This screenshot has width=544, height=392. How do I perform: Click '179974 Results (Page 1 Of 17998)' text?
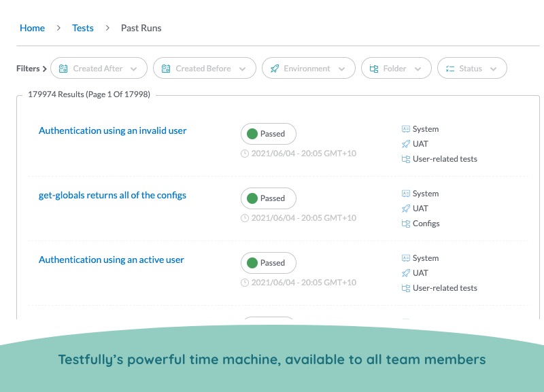click(x=89, y=94)
